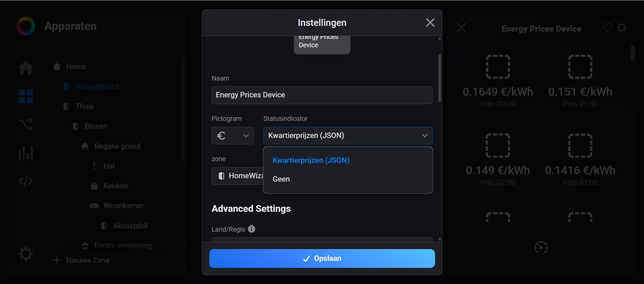Close the Instellingen dialog
The height and width of the screenshot is (284, 644).
point(430,22)
